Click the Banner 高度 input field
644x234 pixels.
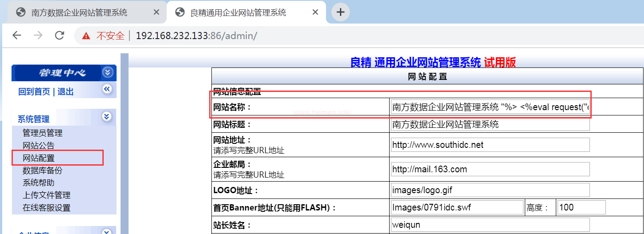[x=581, y=207]
